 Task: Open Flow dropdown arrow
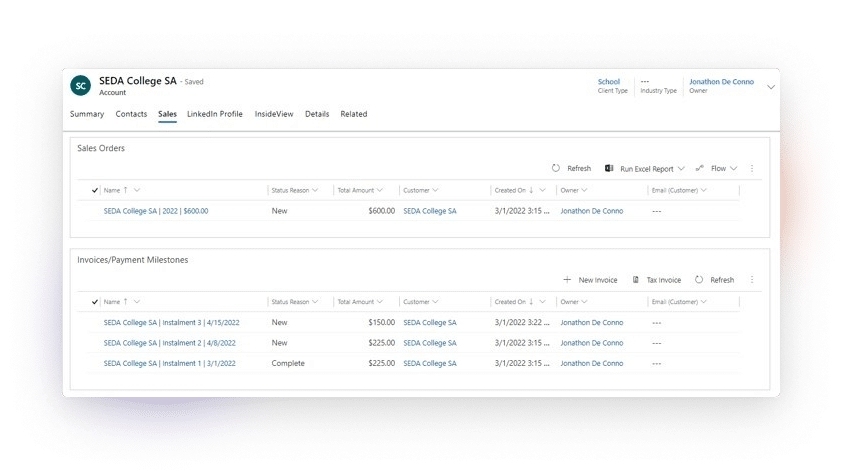(x=734, y=168)
